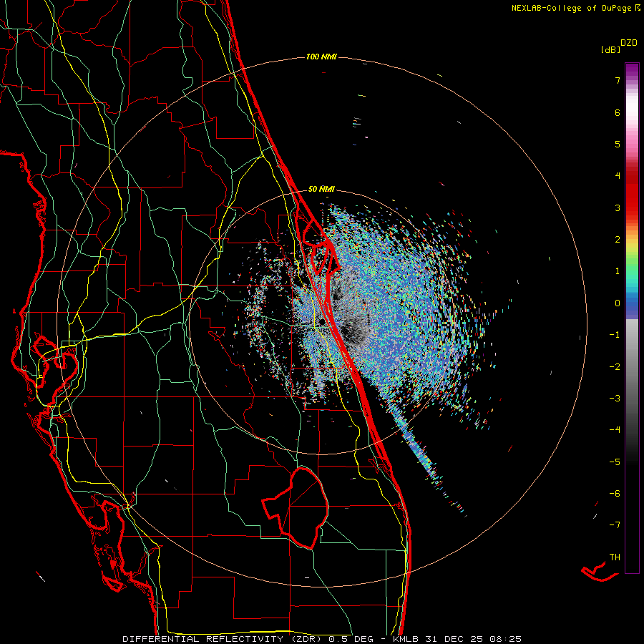Click the DZD label above color scale
This screenshot has height=644, width=644.
[629, 43]
